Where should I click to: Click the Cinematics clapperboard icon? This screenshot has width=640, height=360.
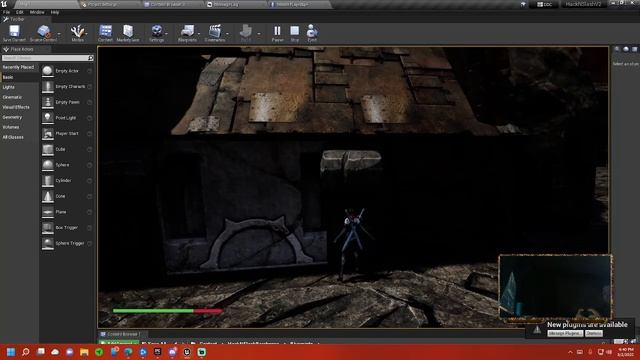click(215, 31)
